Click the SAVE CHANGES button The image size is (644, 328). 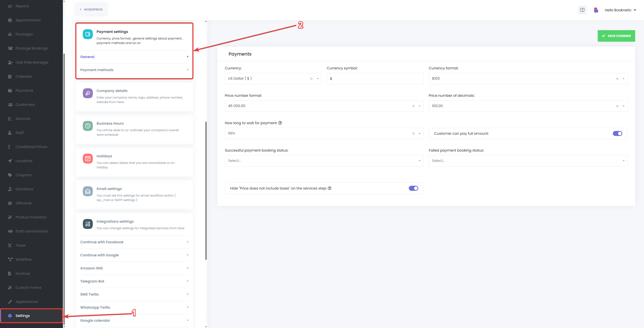616,36
